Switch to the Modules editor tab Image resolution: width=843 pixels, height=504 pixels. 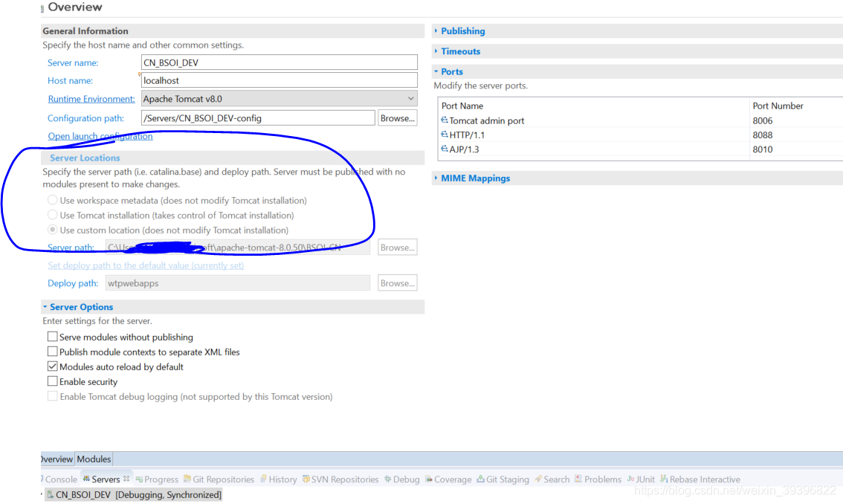pos(94,459)
